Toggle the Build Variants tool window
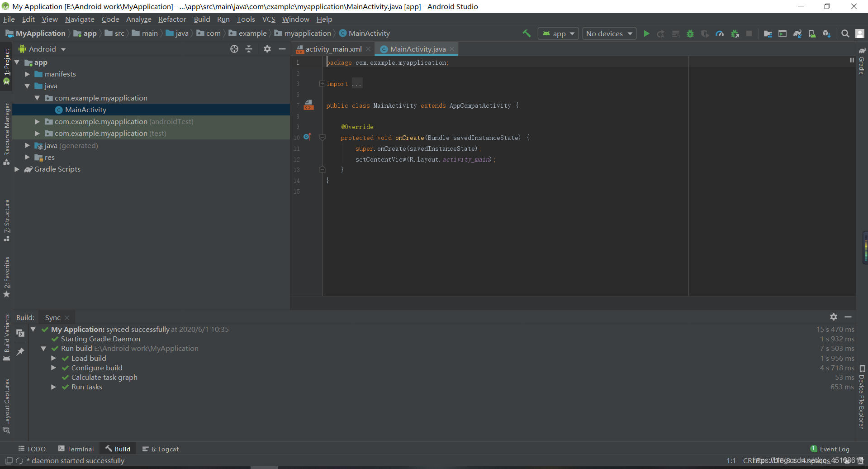The width and height of the screenshot is (868, 469). (x=6, y=337)
